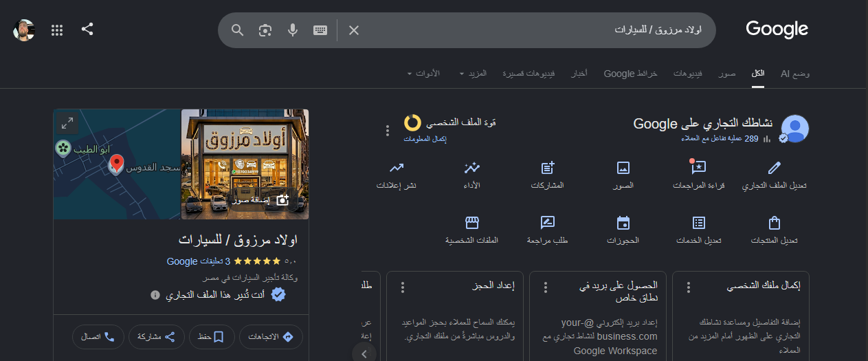Open the فيديوهات قصيرة tab
Screen dimensions: 868x361
tap(528, 73)
